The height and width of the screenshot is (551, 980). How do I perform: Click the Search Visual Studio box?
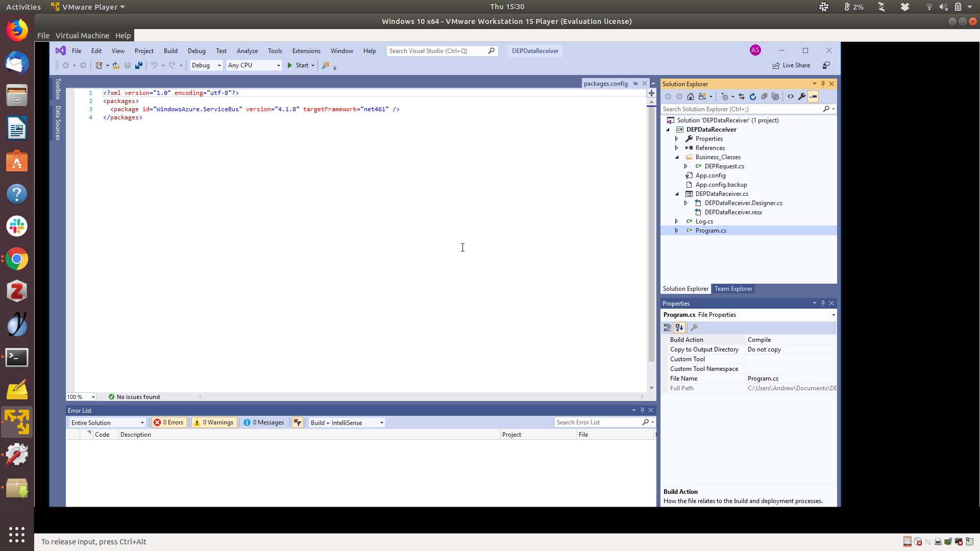(x=436, y=51)
